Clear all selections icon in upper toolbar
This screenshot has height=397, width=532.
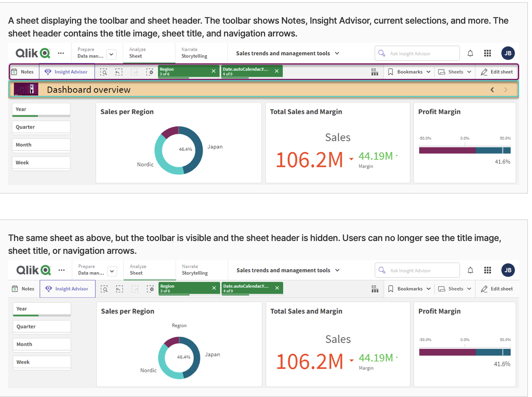(150, 72)
